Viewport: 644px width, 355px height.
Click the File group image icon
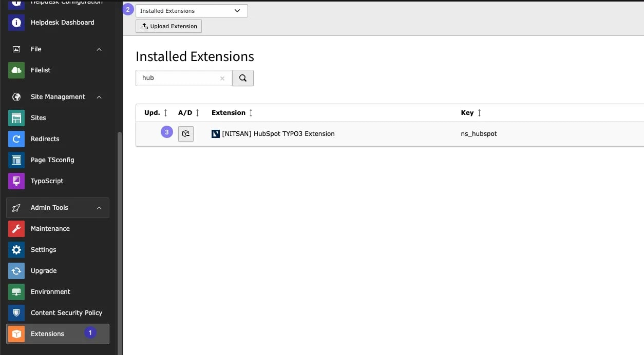16,49
